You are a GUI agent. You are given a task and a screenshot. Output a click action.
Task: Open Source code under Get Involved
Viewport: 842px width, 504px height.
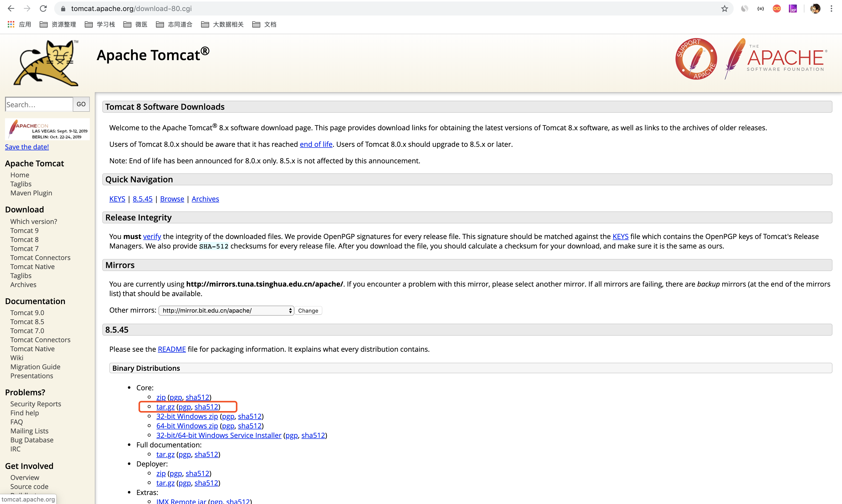click(x=29, y=486)
